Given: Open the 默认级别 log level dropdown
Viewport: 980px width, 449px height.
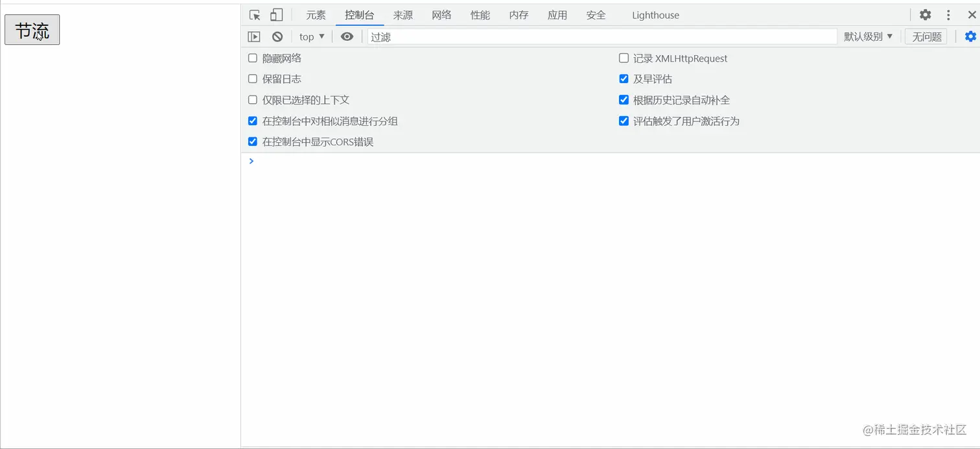Looking at the screenshot, I should (x=869, y=36).
